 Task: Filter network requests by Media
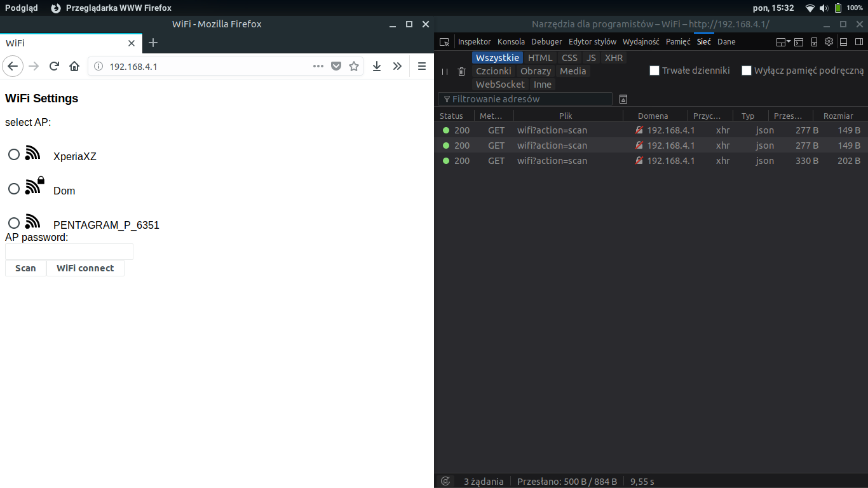point(573,71)
